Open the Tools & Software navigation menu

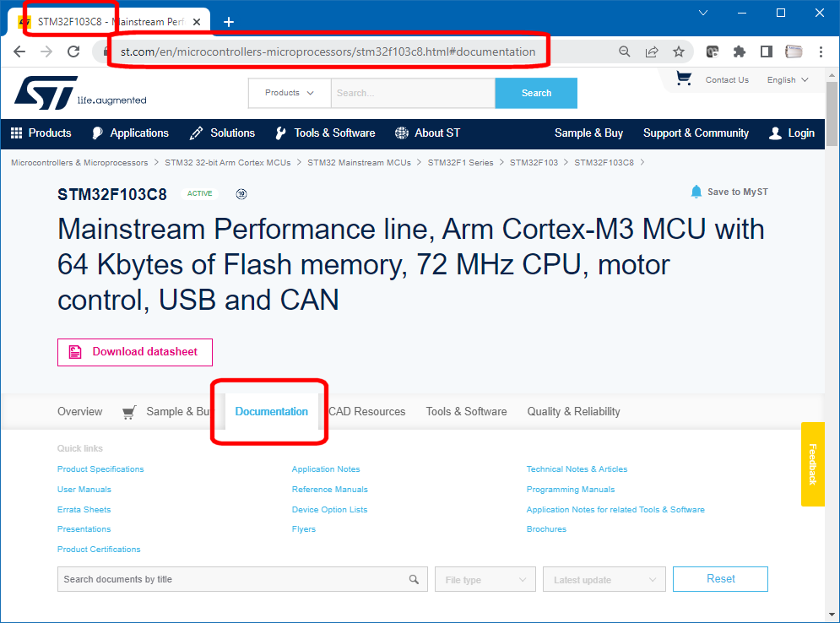pos(325,133)
